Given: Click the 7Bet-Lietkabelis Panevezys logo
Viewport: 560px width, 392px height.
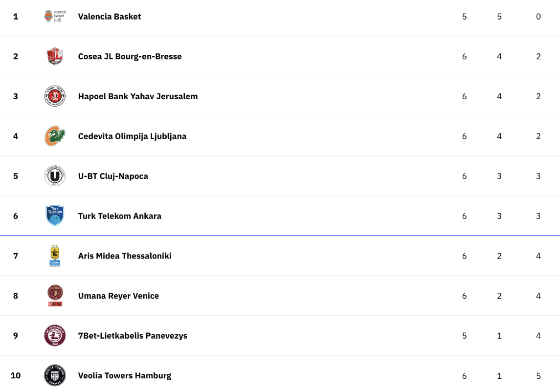Looking at the screenshot, I should pos(55,336).
